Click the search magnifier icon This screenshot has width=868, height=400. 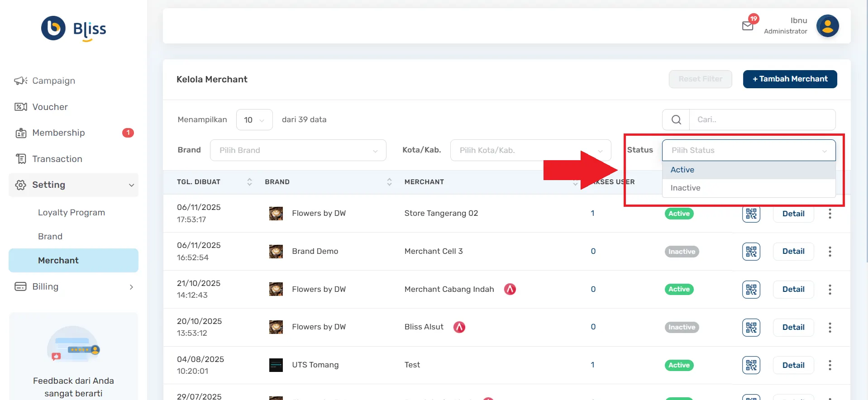[x=676, y=120]
